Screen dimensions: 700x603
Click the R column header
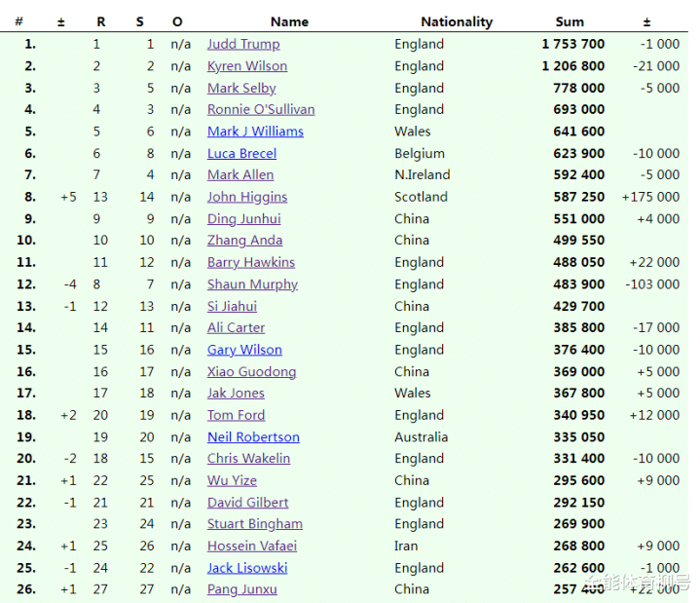click(101, 21)
